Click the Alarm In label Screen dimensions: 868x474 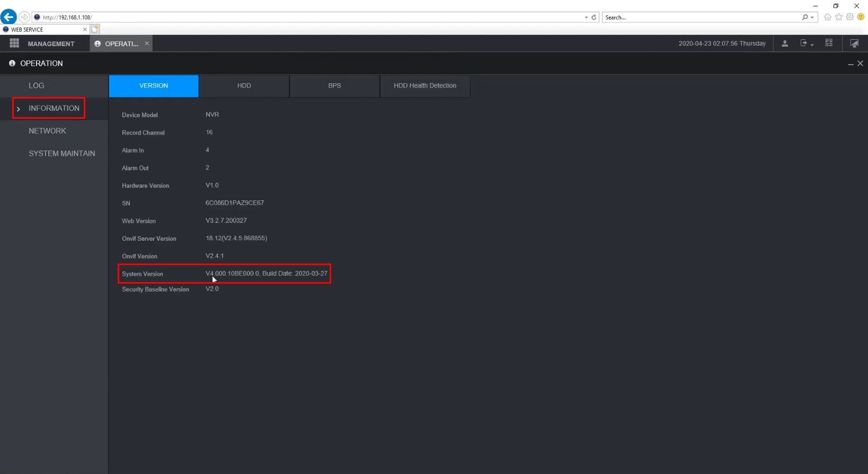pos(133,151)
